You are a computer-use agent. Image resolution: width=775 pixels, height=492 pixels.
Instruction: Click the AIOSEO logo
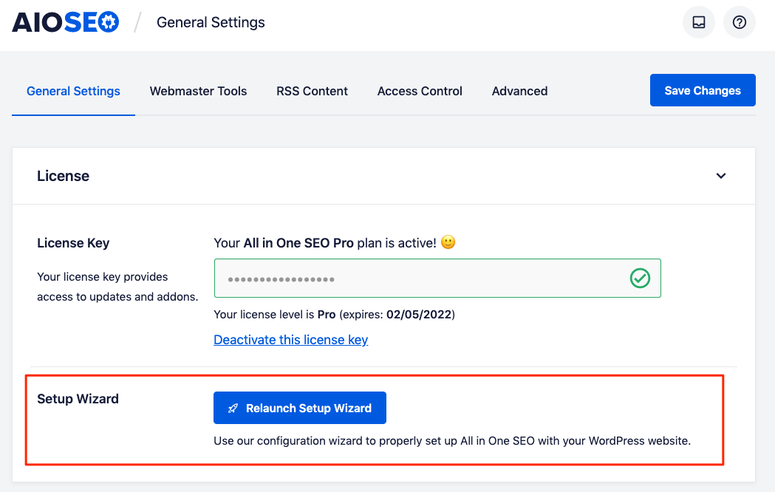tap(65, 22)
